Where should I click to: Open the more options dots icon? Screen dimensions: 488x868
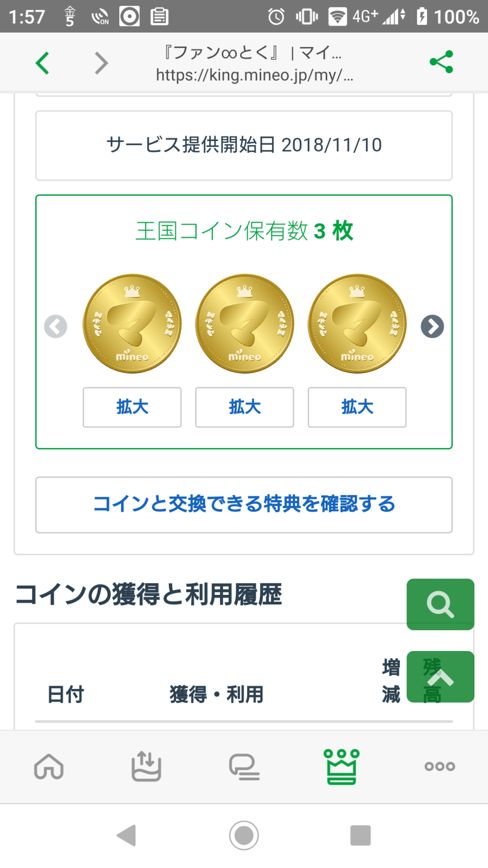click(439, 767)
